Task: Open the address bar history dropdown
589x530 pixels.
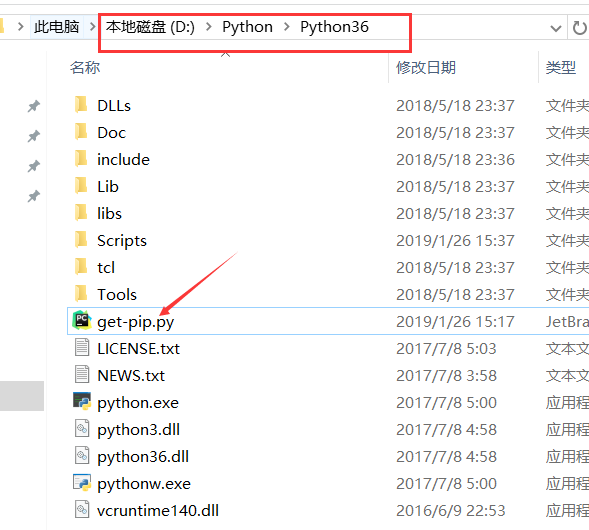Action: (x=556, y=28)
